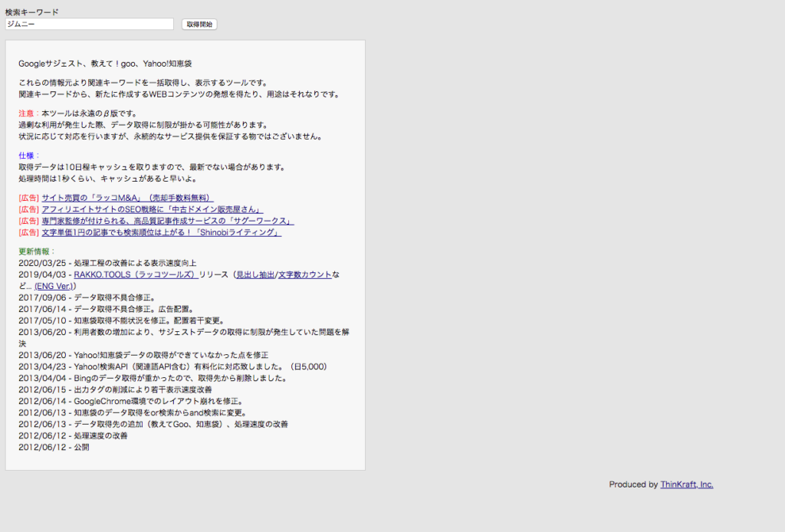Click the 2012/06/13 and検索に変更 entry
This screenshot has height=532, width=785.
click(x=133, y=412)
